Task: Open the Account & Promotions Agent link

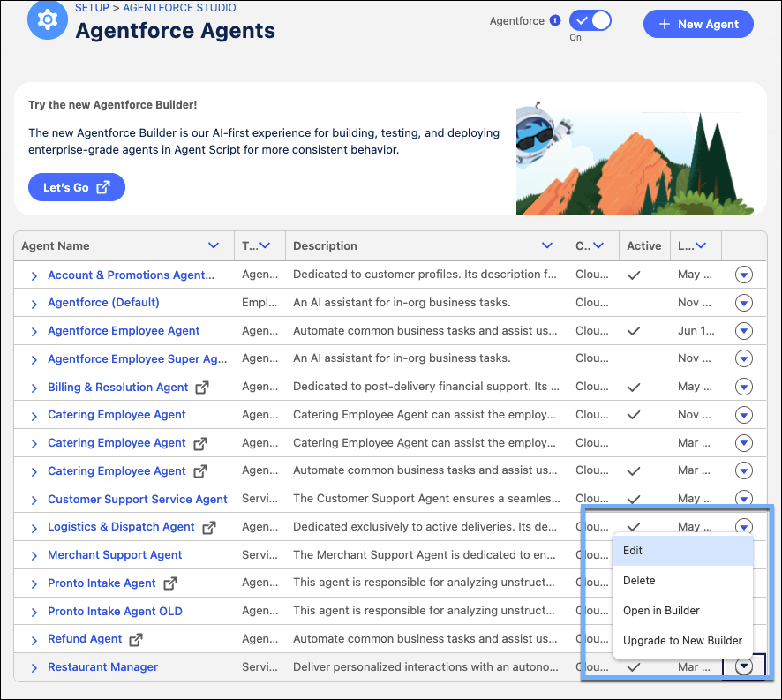Action: [131, 275]
